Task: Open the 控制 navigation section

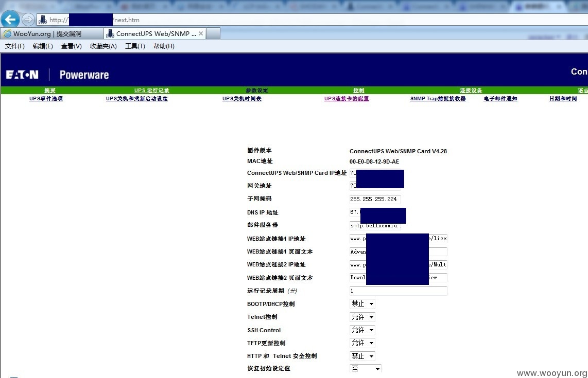Action: tap(358, 91)
